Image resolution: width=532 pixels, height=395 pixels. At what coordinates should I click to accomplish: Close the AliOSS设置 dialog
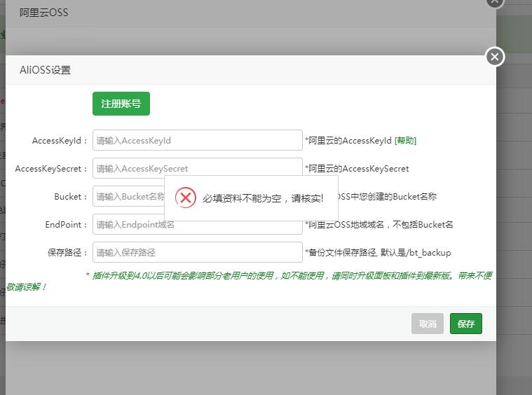tap(495, 57)
